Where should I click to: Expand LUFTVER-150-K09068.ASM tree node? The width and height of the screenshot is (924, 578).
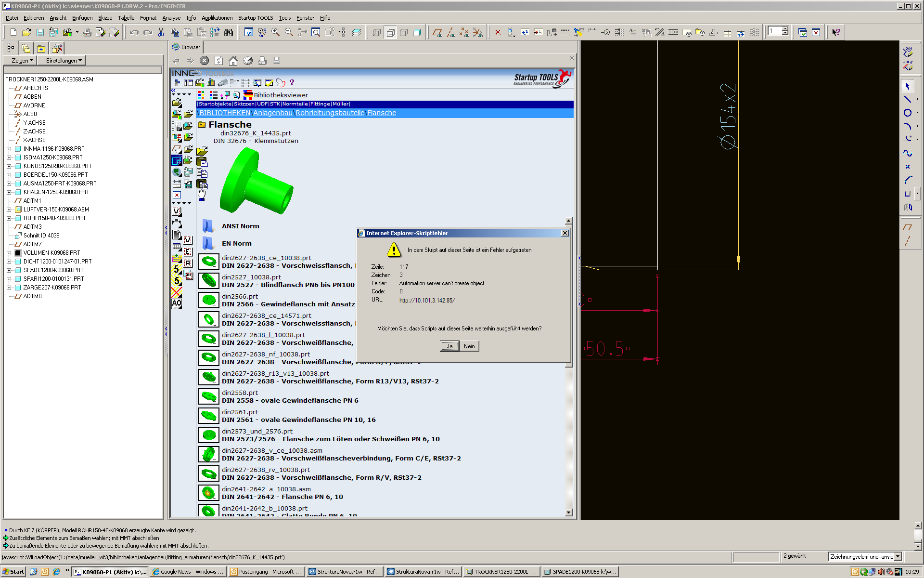9,210
